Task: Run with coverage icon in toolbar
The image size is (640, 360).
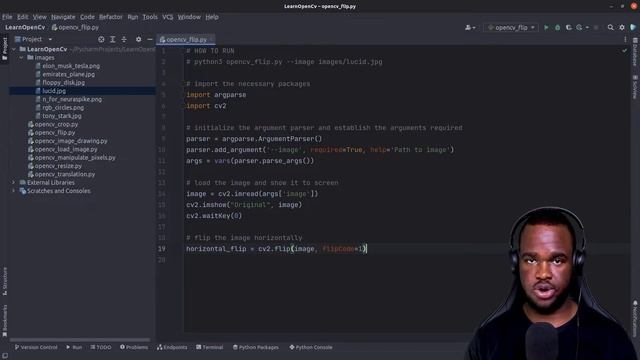Action: pyautogui.click(x=568, y=27)
